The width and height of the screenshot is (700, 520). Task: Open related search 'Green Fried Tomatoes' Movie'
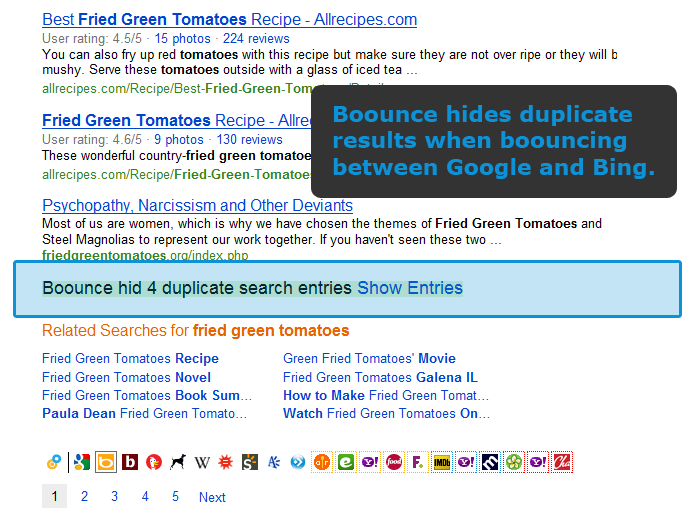click(x=369, y=358)
